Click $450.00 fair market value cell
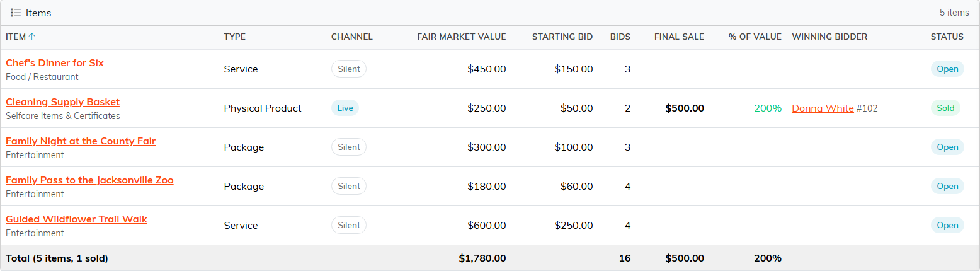Image resolution: width=980 pixels, height=271 pixels. [487, 69]
